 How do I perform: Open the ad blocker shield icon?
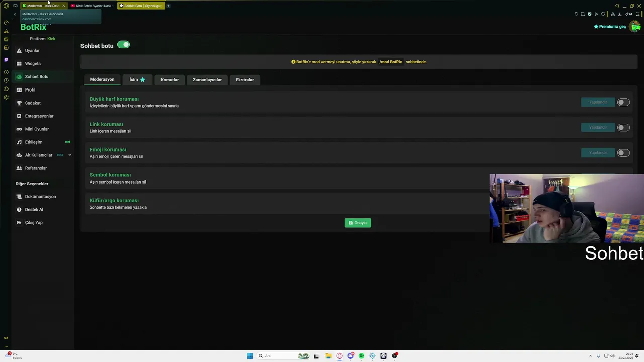pyautogui.click(x=590, y=14)
